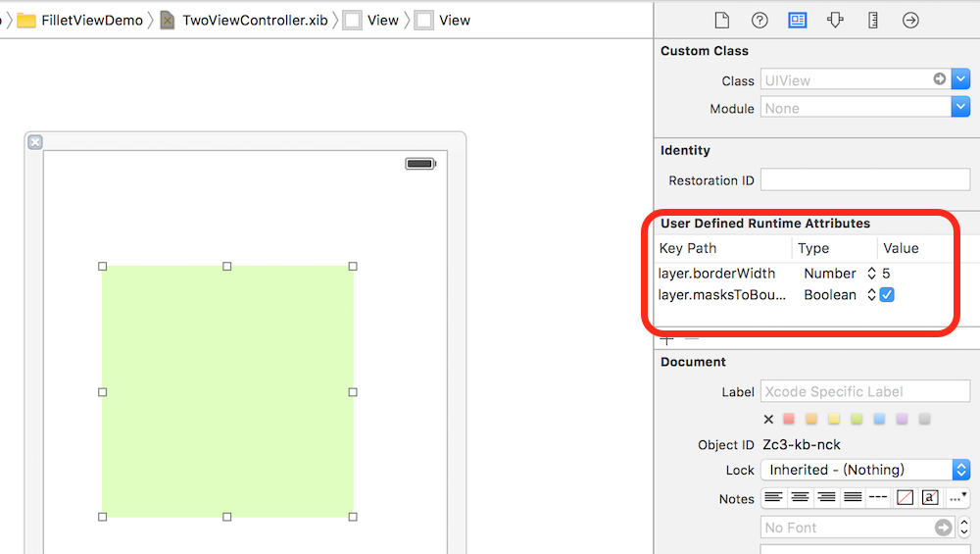Open the Module dropdown arrow
Screen dimensions: 980x554
point(960,107)
